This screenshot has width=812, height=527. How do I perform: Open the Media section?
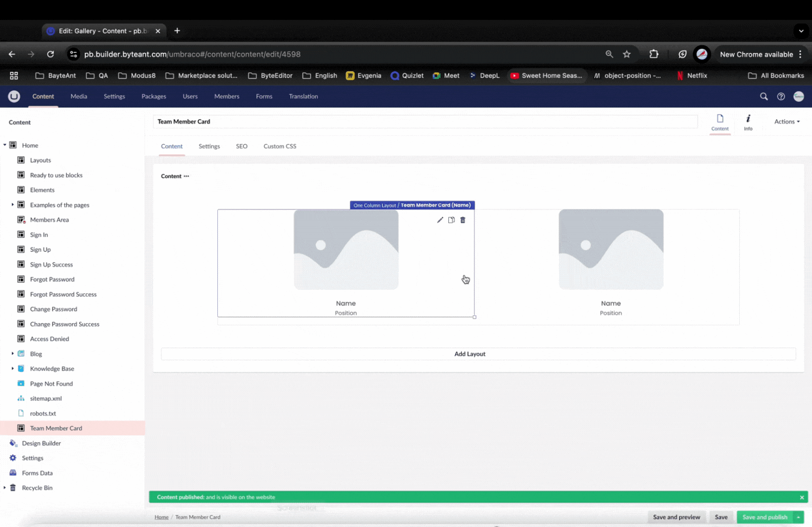(79, 97)
